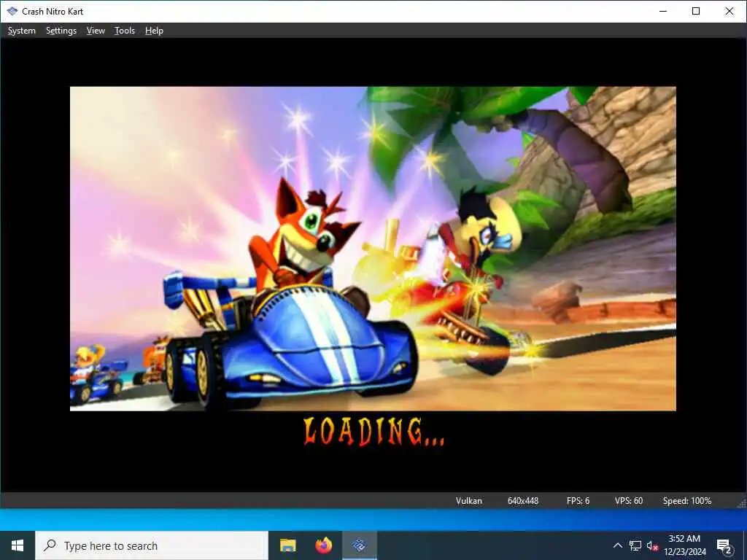Click the Vulkan renderer status entry
The width and height of the screenshot is (747, 560).
[469, 500]
